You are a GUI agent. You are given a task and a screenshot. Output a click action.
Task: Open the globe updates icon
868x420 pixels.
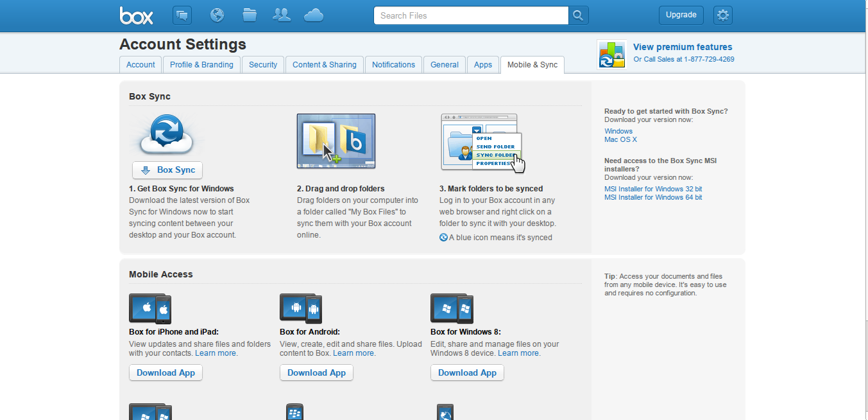click(x=217, y=15)
